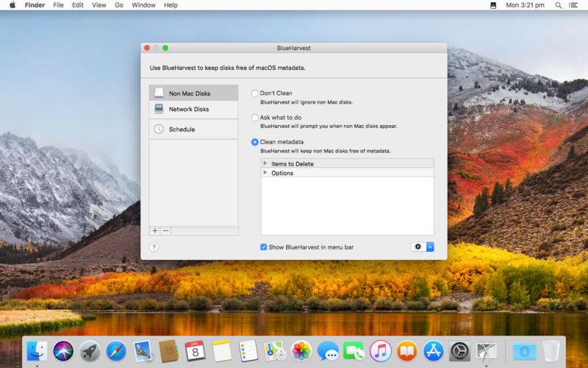The width and height of the screenshot is (588, 368).
Task: Select the Don't Clean radio option
Action: tap(255, 93)
